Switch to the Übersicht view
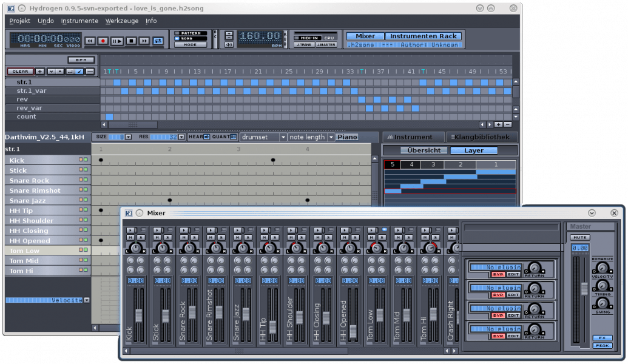 tap(424, 150)
